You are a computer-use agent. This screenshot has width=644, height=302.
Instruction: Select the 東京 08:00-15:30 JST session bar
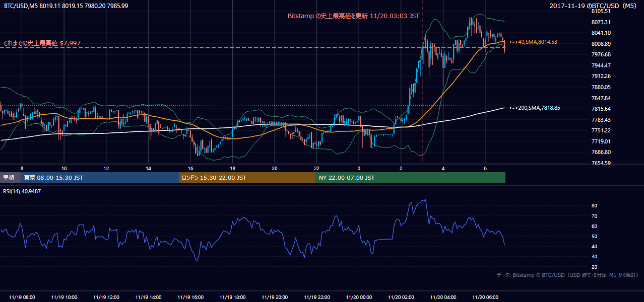tap(100, 178)
